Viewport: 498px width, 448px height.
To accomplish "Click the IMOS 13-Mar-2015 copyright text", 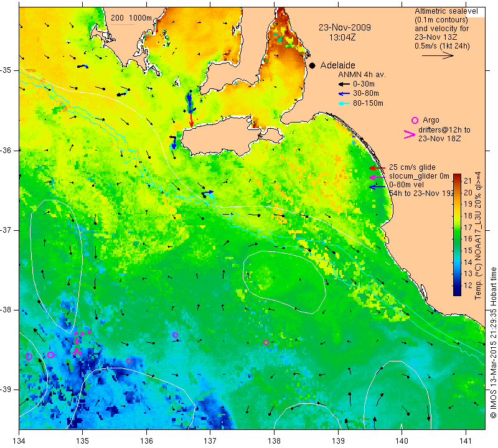I will [493, 342].
